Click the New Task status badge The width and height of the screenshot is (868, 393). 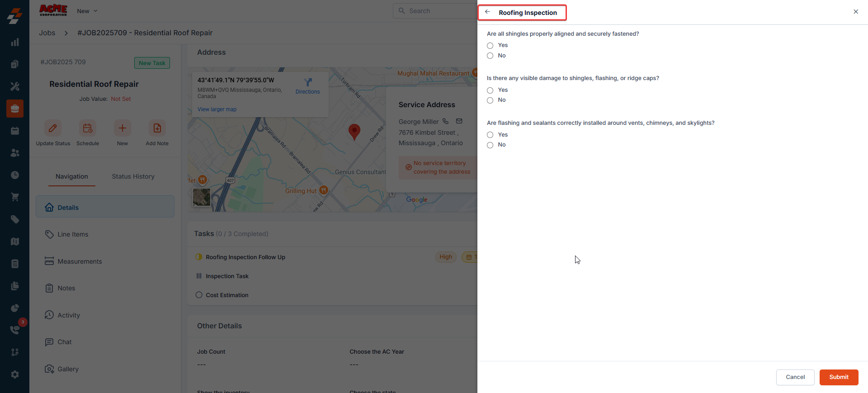pyautogui.click(x=152, y=63)
